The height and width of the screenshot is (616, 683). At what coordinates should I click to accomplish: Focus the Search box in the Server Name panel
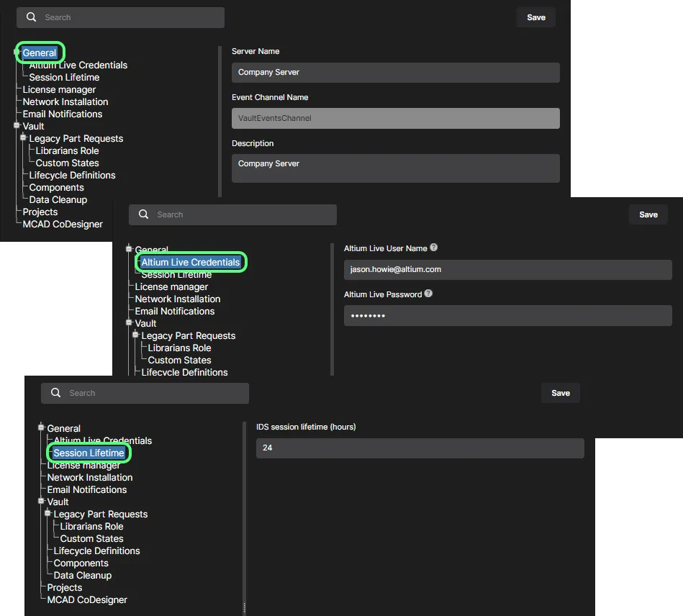tap(121, 17)
